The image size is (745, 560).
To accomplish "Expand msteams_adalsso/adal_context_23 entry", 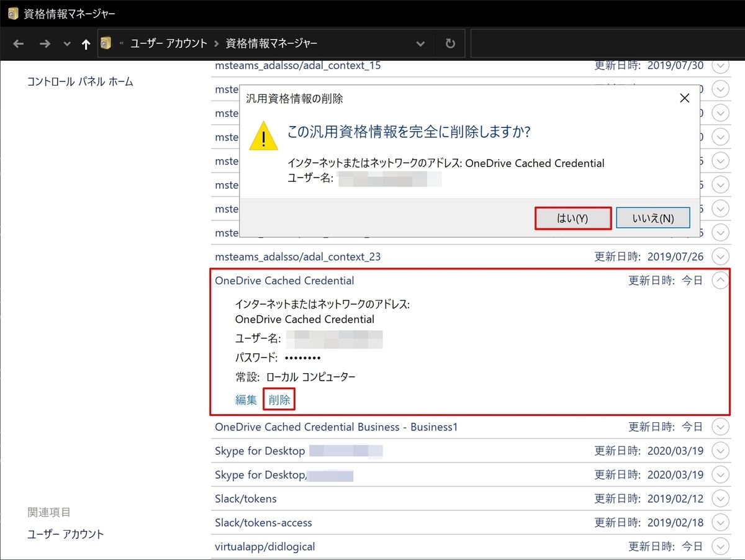I will pos(720,256).
